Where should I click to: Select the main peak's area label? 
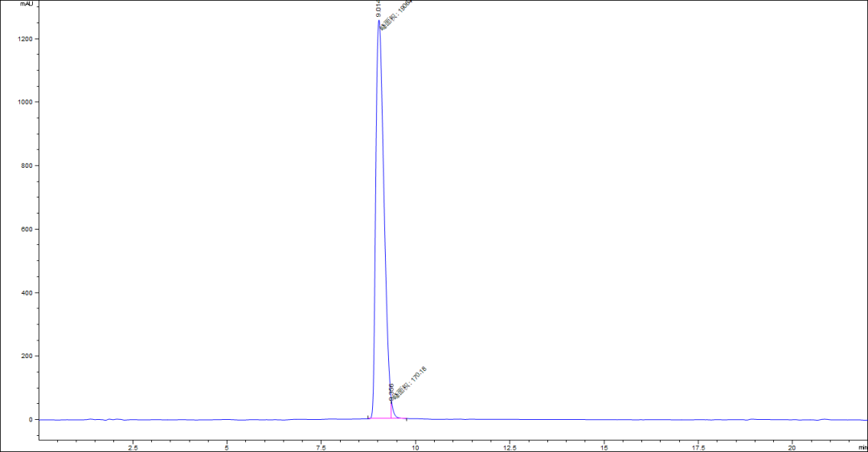pyautogui.click(x=397, y=15)
